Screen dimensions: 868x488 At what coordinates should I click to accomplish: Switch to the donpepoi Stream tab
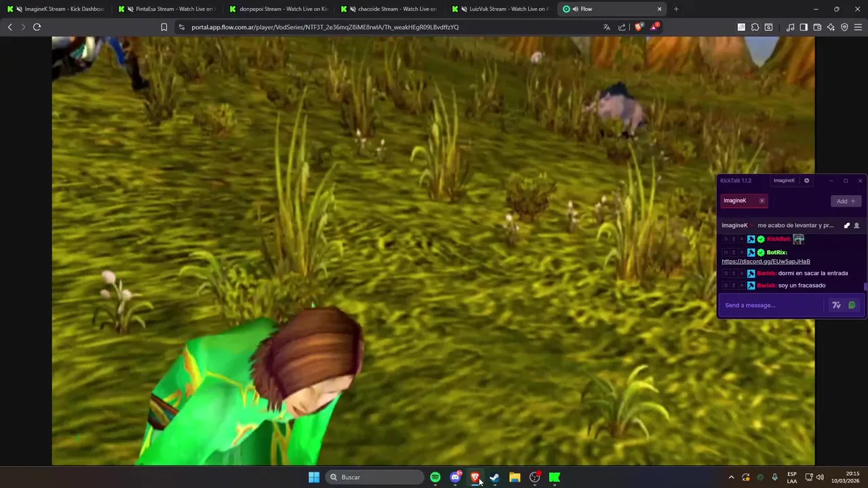tap(279, 9)
